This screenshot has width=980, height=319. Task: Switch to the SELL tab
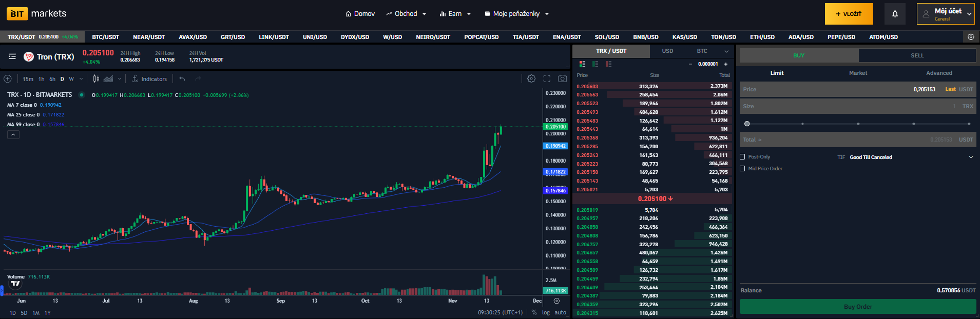917,55
